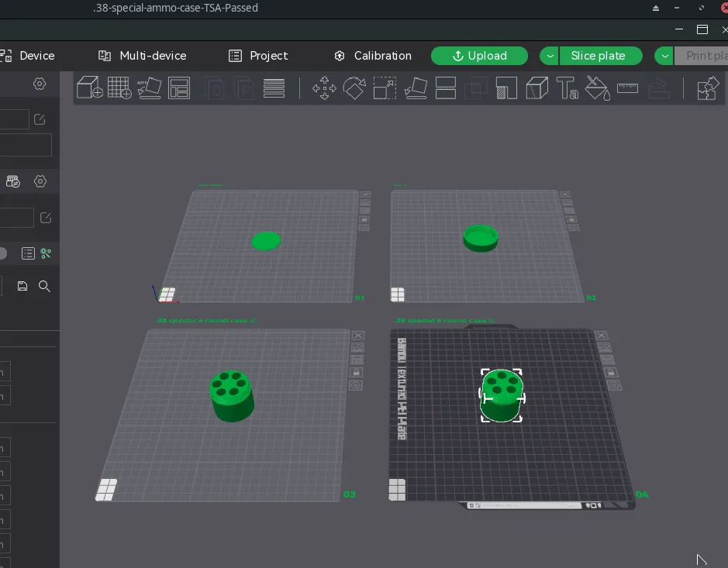Screen dimensions: 728x568
Task: Select the Auto orient tool
Action: point(149,88)
